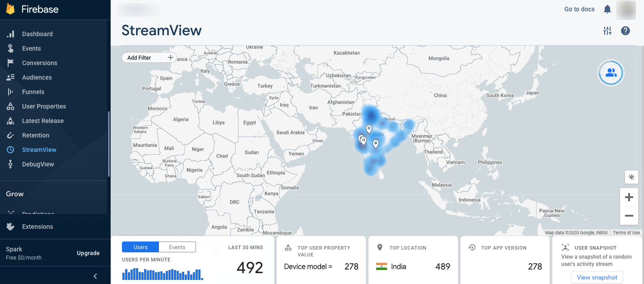
Task: Click the Upgrade plan button
Action: [88, 253]
